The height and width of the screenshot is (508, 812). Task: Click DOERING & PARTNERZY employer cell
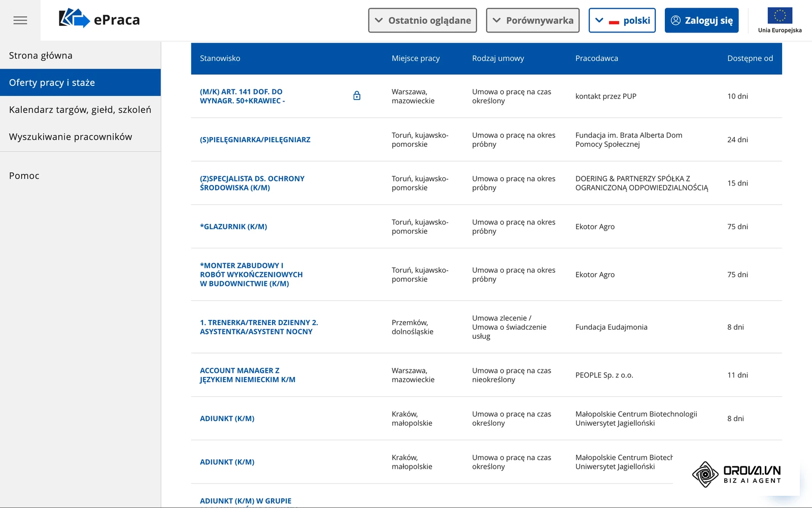tap(641, 183)
